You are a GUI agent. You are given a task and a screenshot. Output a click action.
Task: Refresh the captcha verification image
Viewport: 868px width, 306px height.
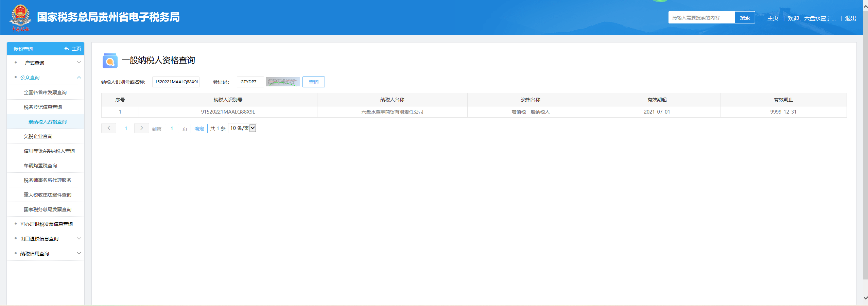[x=282, y=82]
